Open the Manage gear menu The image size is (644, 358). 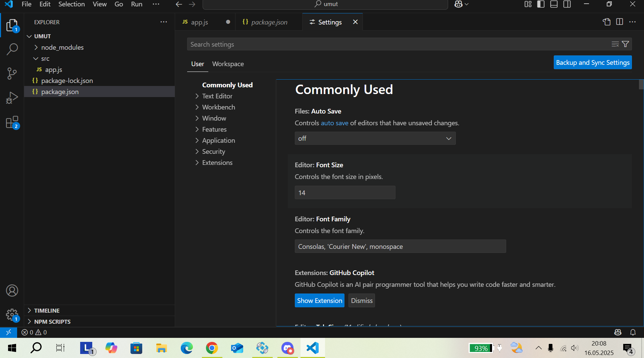(12, 315)
